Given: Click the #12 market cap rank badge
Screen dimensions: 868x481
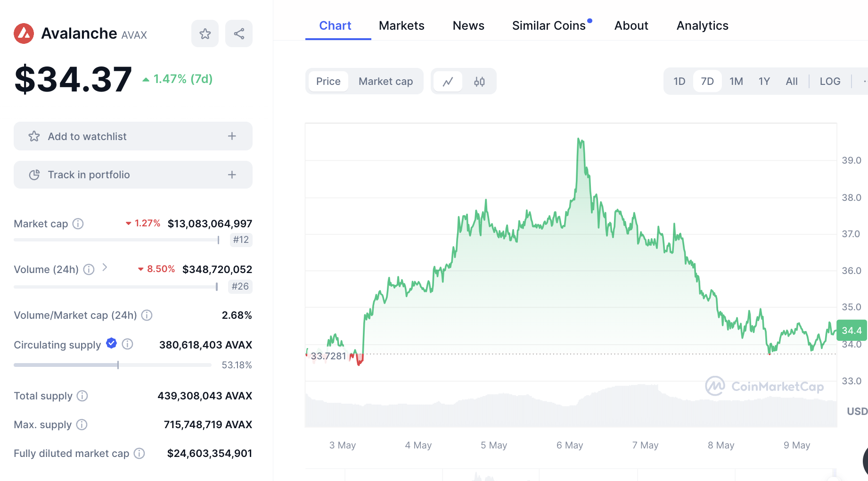Looking at the screenshot, I should 241,240.
